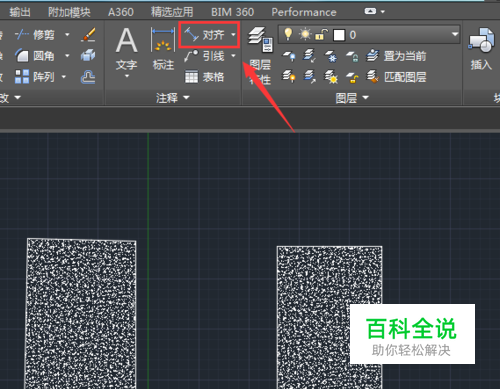
Task: Select the right hatched rectangle
Action: click(329, 317)
